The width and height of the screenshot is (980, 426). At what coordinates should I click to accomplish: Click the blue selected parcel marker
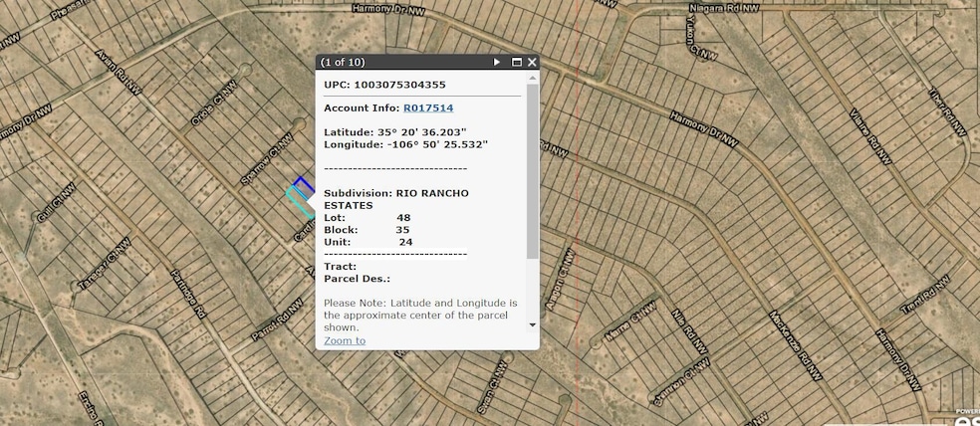point(305,184)
